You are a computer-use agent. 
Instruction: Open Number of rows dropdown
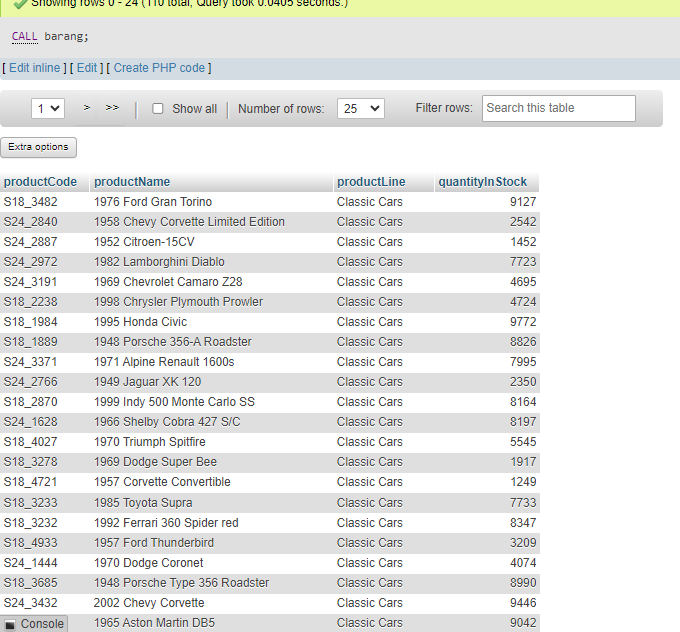(361, 108)
